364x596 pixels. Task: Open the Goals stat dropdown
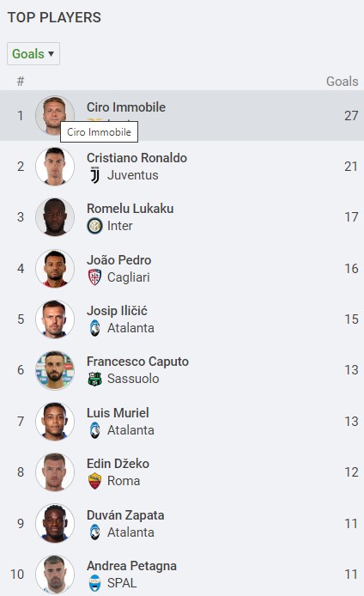coord(33,53)
